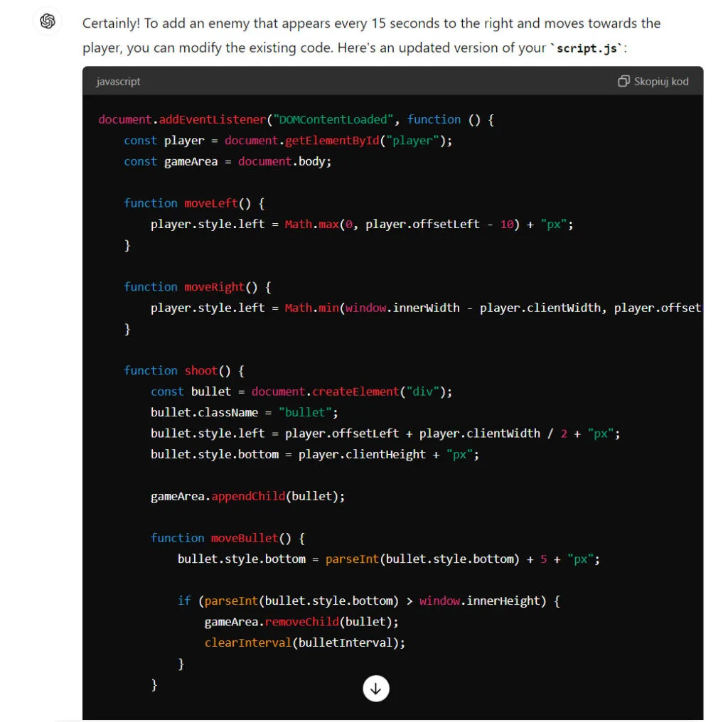The width and height of the screenshot is (728, 722).
Task: Expand the collapsed moveRight code line
Action: (427, 308)
